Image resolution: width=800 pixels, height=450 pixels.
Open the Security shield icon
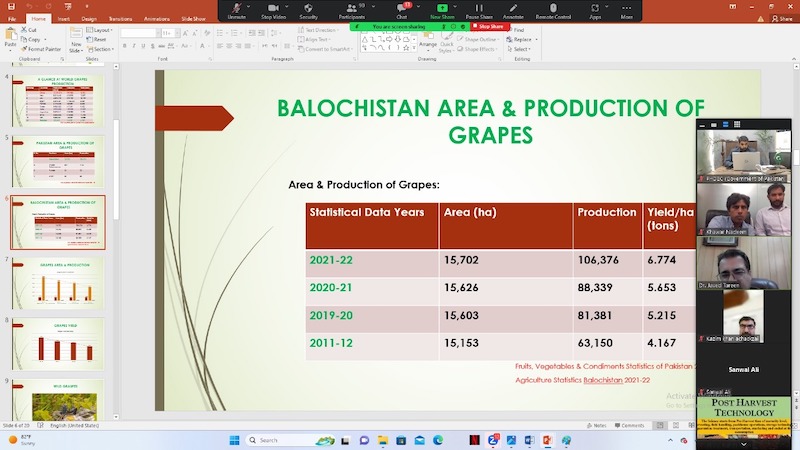pos(309,8)
